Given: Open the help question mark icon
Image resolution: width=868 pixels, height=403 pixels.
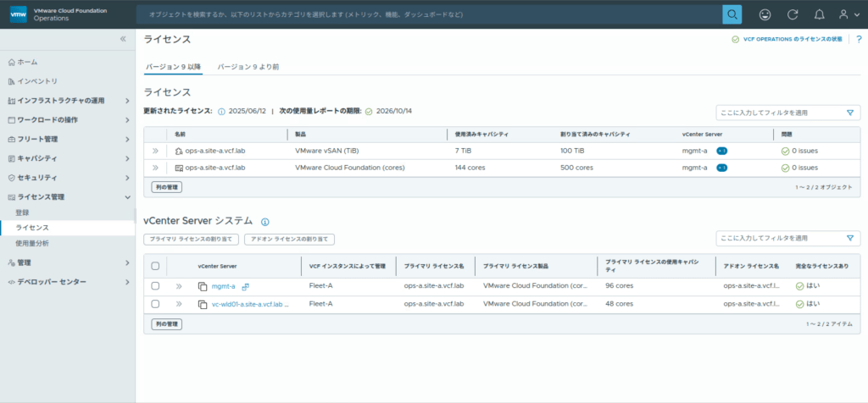Looking at the screenshot, I should tap(859, 39).
